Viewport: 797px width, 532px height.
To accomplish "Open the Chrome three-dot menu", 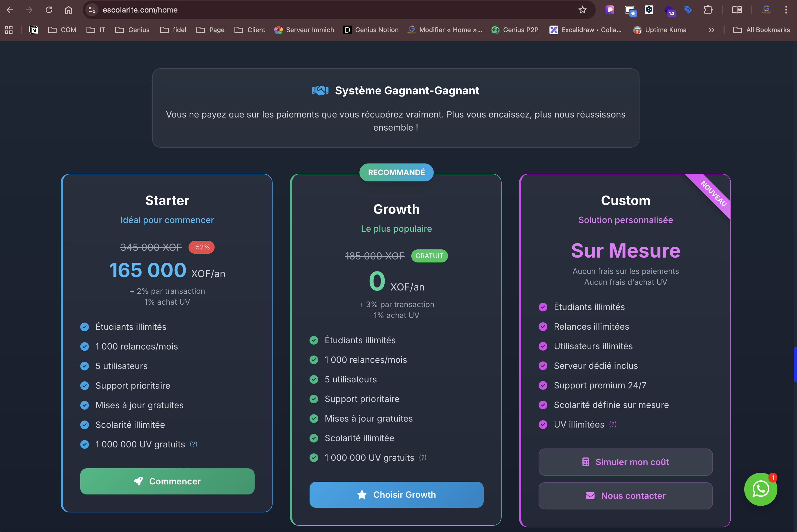I will [786, 10].
